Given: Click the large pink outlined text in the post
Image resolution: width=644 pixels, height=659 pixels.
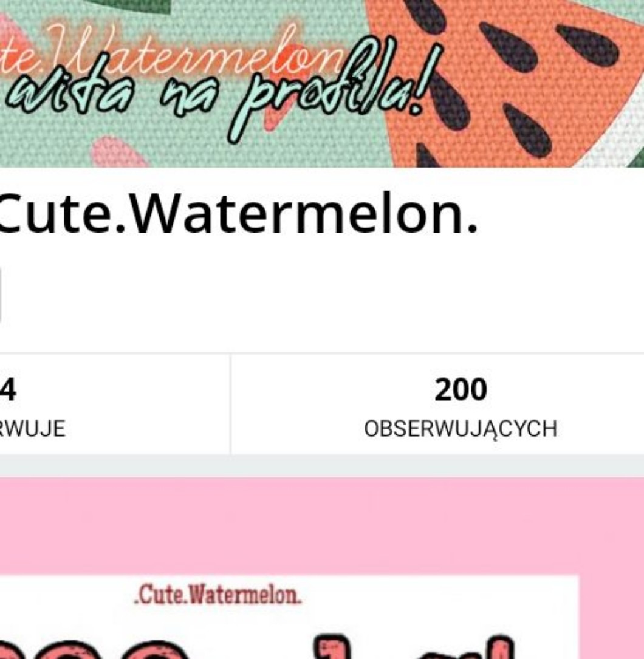Looking at the screenshot, I should (256, 647).
